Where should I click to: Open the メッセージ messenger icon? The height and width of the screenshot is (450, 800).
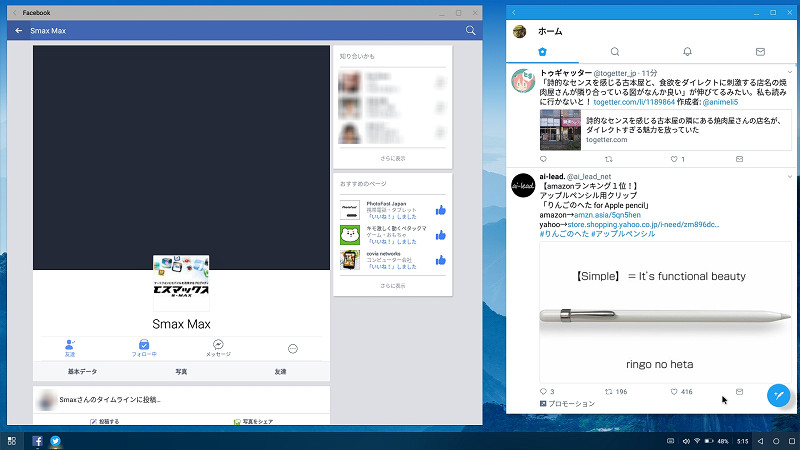point(218,348)
